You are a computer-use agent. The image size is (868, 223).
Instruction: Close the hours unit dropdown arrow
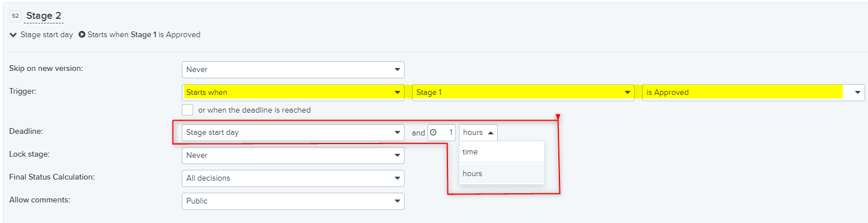(491, 133)
